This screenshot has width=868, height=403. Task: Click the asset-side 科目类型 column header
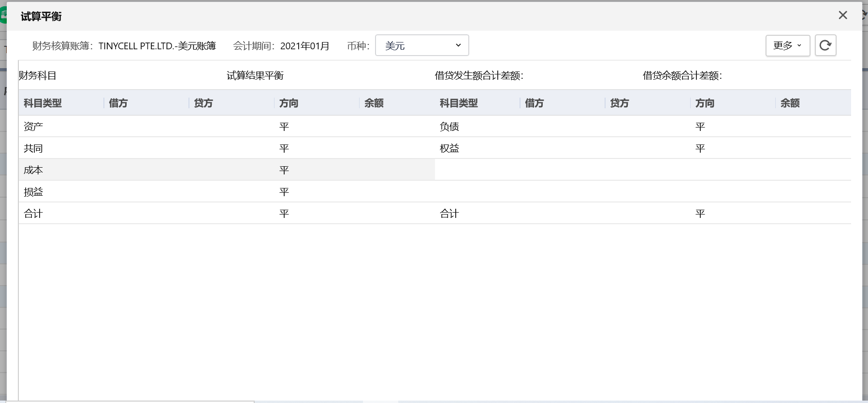coord(43,103)
